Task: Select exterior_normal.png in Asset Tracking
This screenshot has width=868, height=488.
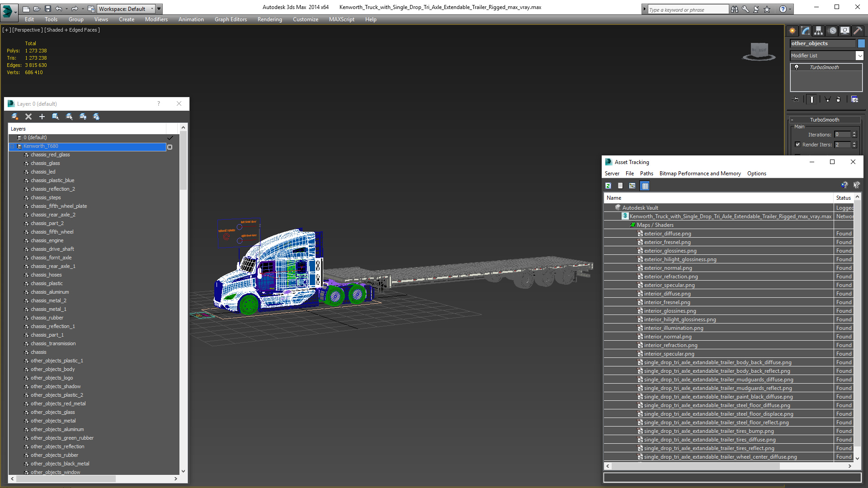Action: coord(668,268)
